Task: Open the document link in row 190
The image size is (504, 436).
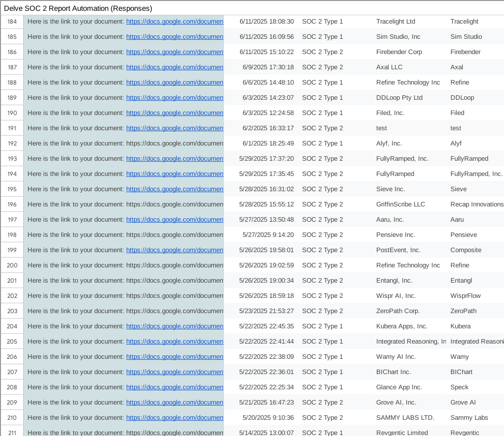Action: pos(174,113)
